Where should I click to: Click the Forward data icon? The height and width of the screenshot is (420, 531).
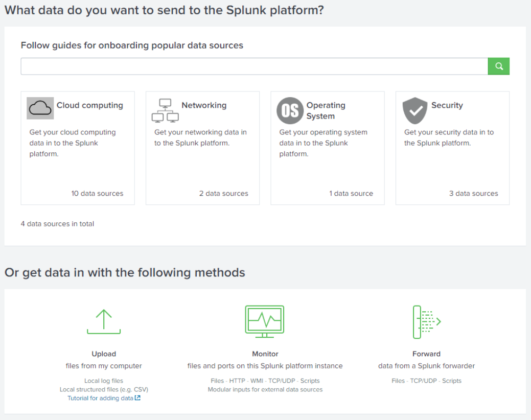[x=426, y=322]
